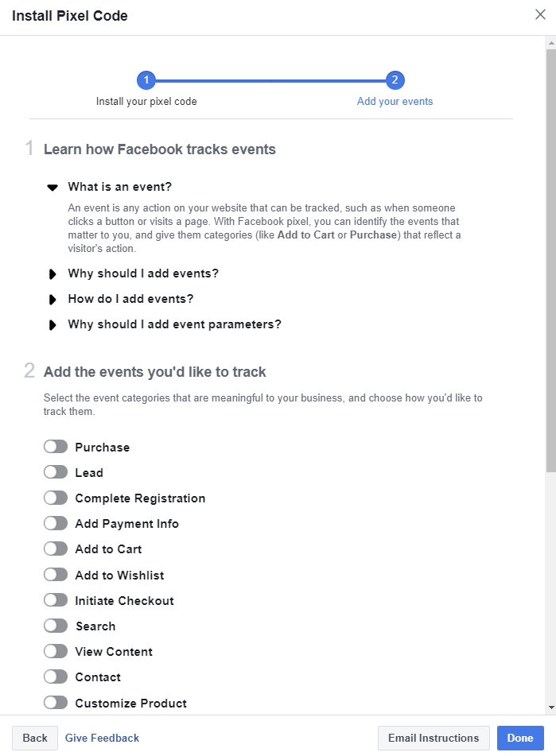Open the Give Feedback link
556x756 pixels.
102,738
